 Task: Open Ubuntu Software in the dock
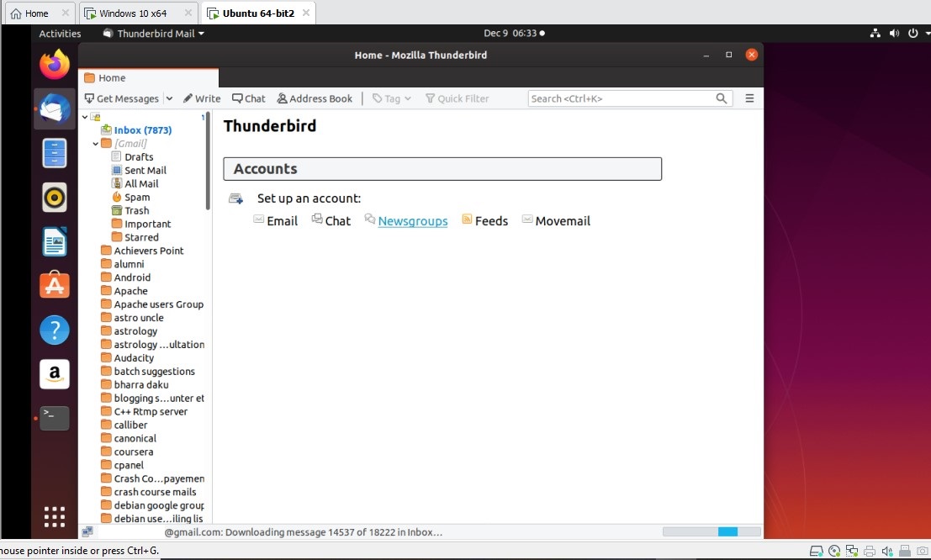(x=55, y=286)
